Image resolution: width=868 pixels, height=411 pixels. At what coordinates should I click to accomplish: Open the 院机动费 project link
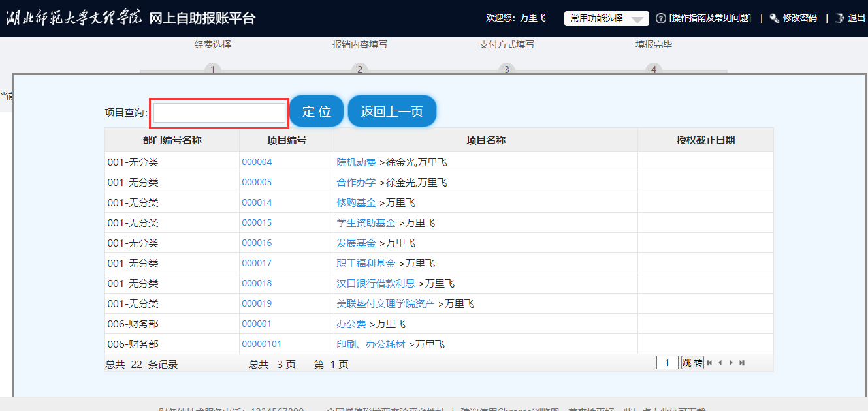356,162
